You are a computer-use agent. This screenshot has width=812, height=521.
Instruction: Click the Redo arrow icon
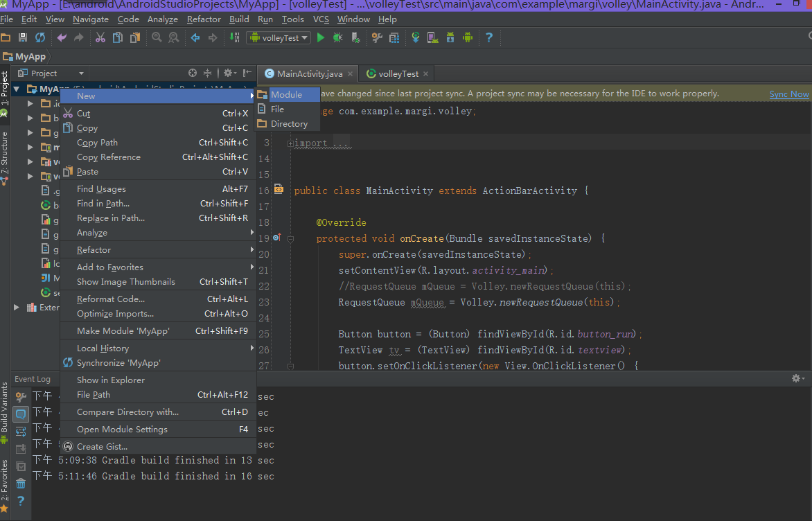pos(79,37)
